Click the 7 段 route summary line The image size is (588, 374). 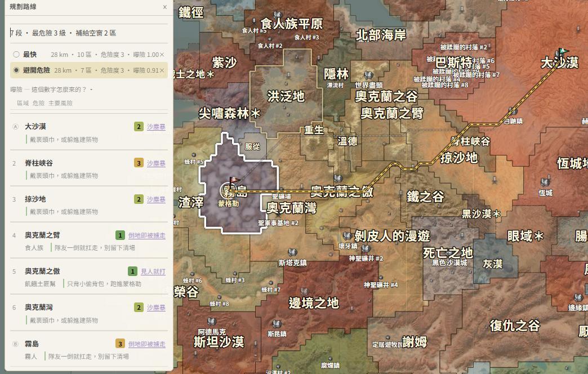tap(63, 33)
